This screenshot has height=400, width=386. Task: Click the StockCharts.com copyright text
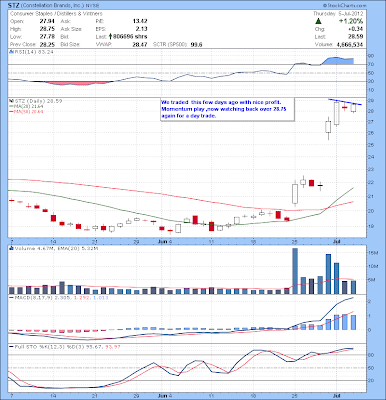tap(345, 6)
